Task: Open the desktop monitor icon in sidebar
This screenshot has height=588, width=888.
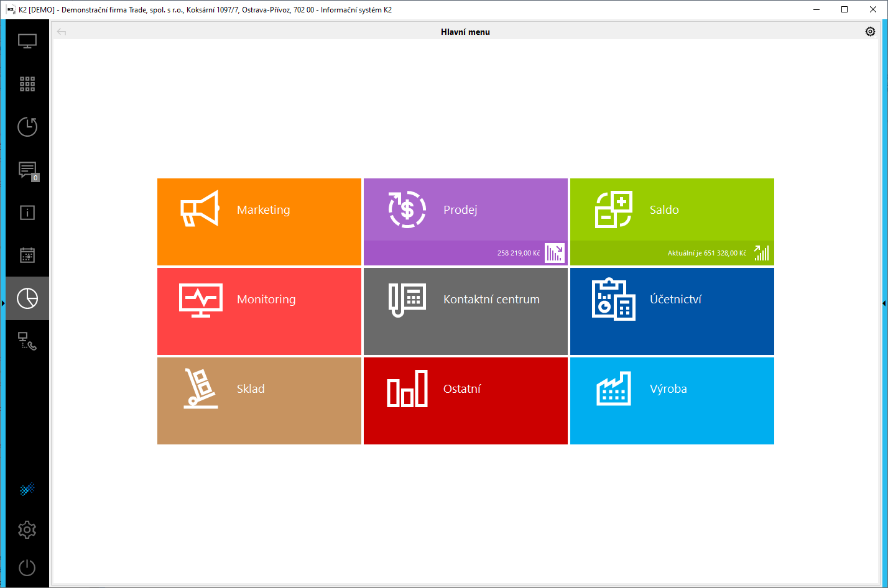Action: click(27, 42)
